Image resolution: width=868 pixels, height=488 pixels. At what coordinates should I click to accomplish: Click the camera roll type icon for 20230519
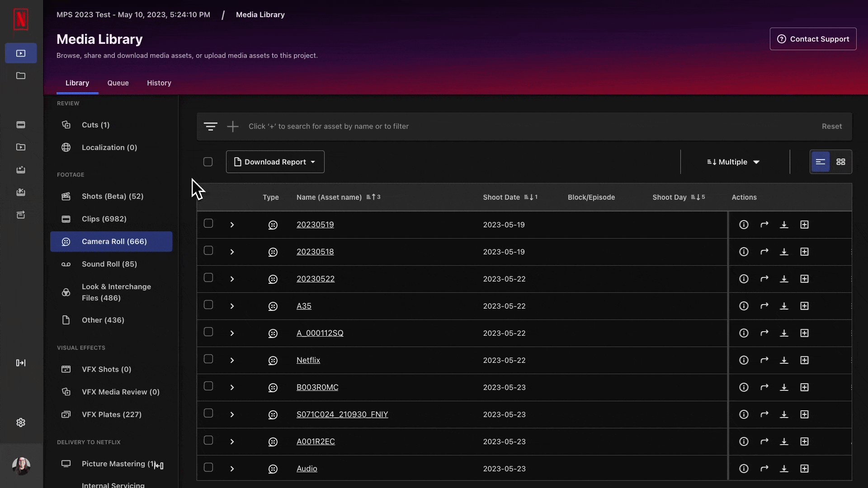tap(273, 225)
